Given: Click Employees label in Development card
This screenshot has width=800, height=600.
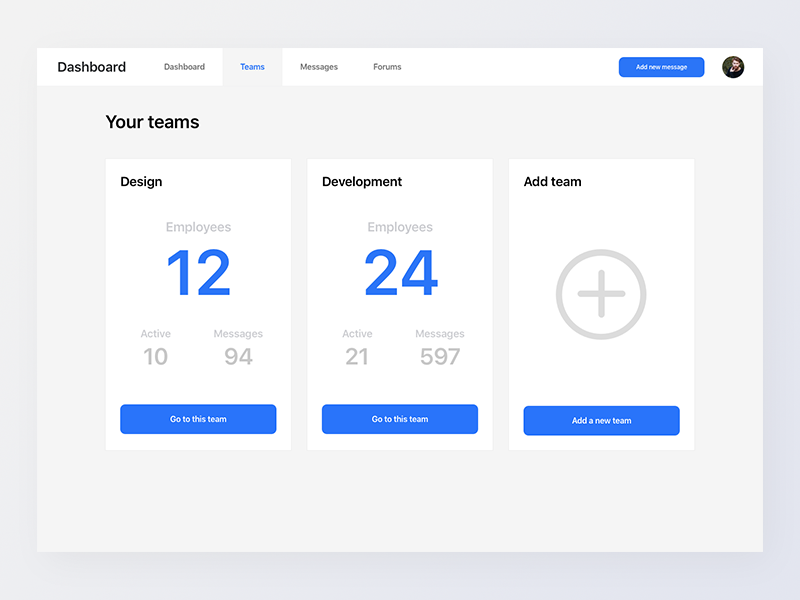Looking at the screenshot, I should coord(400,227).
